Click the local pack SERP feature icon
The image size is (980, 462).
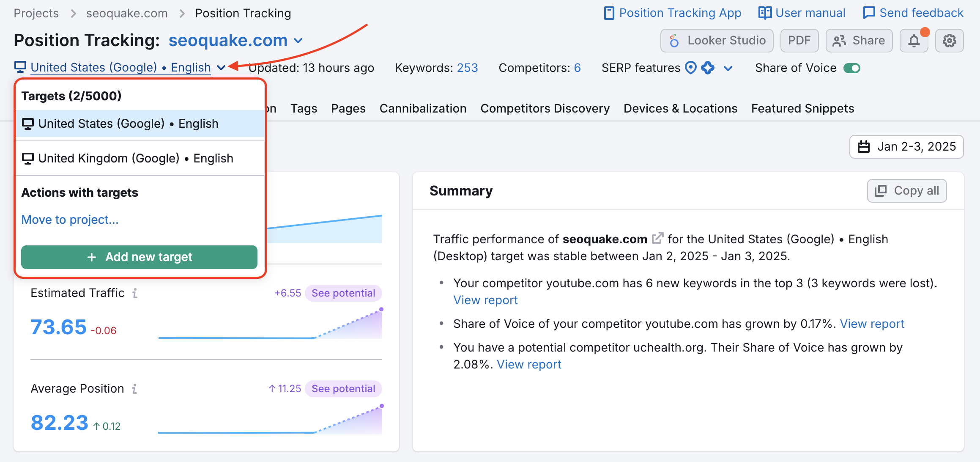691,68
